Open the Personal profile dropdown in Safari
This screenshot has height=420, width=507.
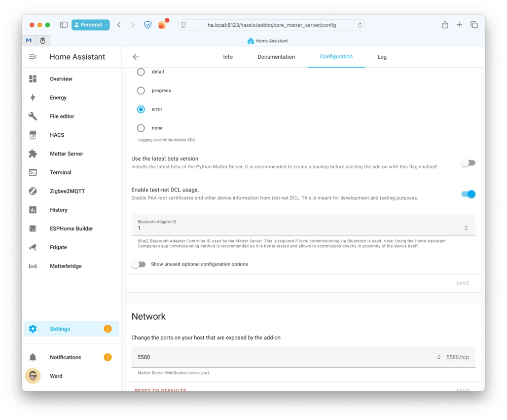tap(91, 25)
